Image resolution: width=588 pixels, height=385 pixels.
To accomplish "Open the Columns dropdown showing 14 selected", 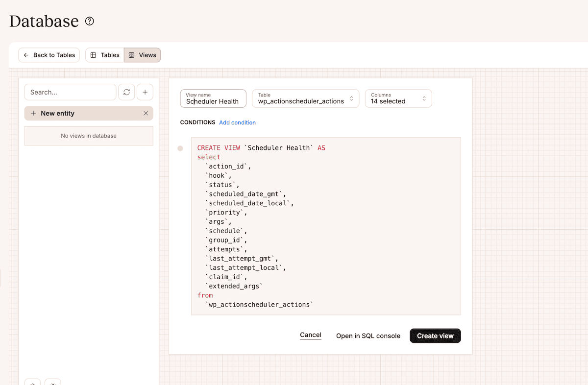I will (398, 98).
